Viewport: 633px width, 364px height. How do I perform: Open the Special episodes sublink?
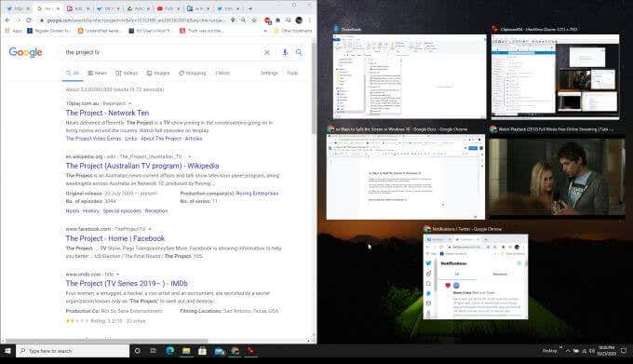122,211
